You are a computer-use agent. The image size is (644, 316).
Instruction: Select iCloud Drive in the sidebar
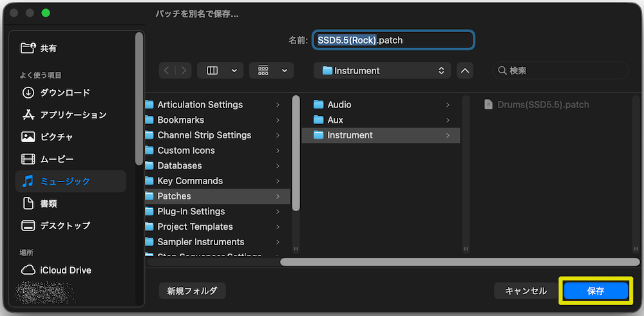(71, 270)
